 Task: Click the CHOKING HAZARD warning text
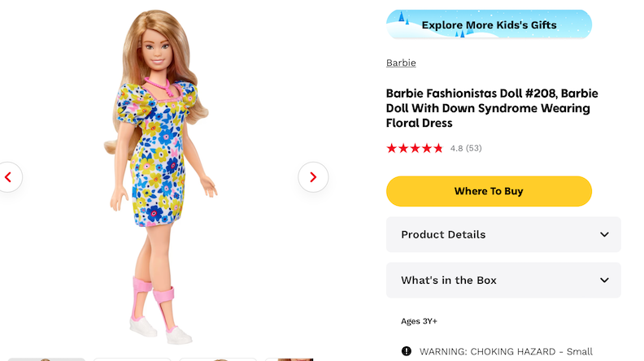point(506,351)
